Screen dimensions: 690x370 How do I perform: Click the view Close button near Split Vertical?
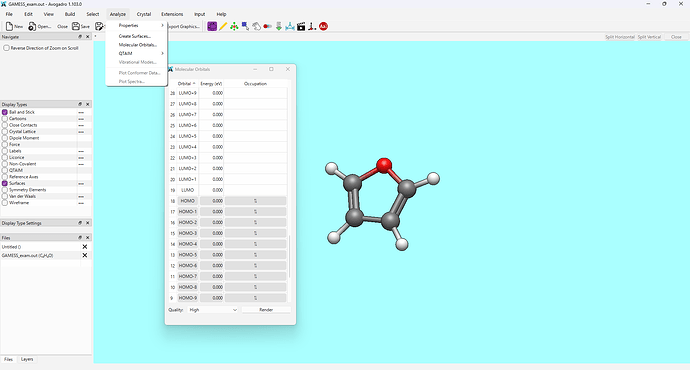pos(676,37)
